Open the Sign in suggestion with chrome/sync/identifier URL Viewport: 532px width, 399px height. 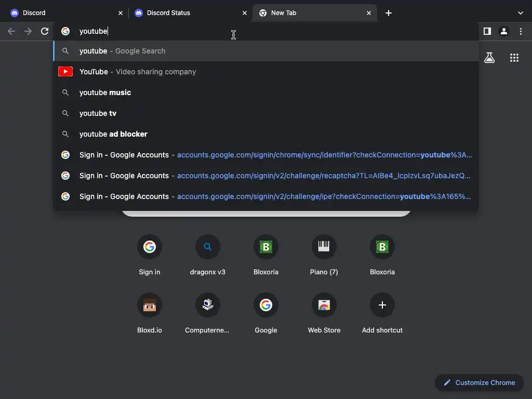click(x=266, y=155)
